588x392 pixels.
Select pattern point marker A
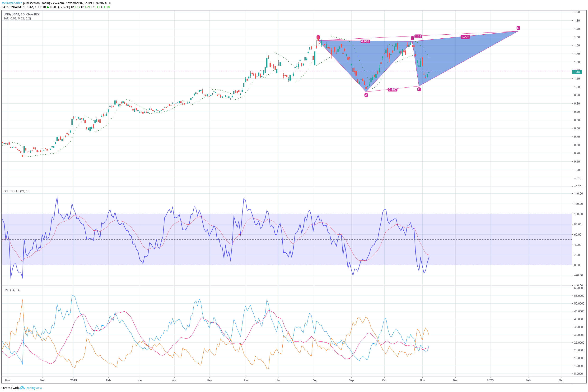[366, 95]
